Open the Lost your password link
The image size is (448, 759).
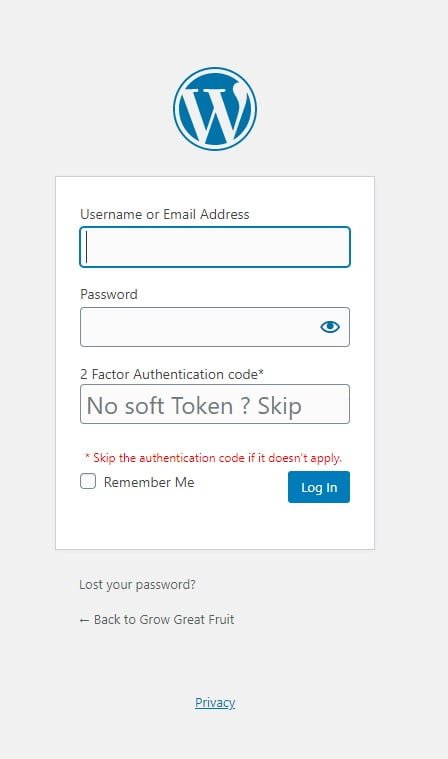click(137, 584)
